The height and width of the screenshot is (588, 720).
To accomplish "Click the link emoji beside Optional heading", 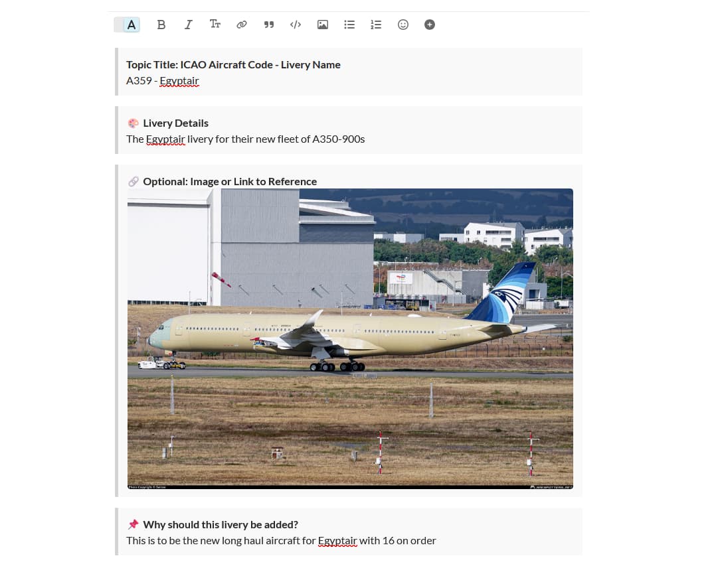I will pos(133,182).
